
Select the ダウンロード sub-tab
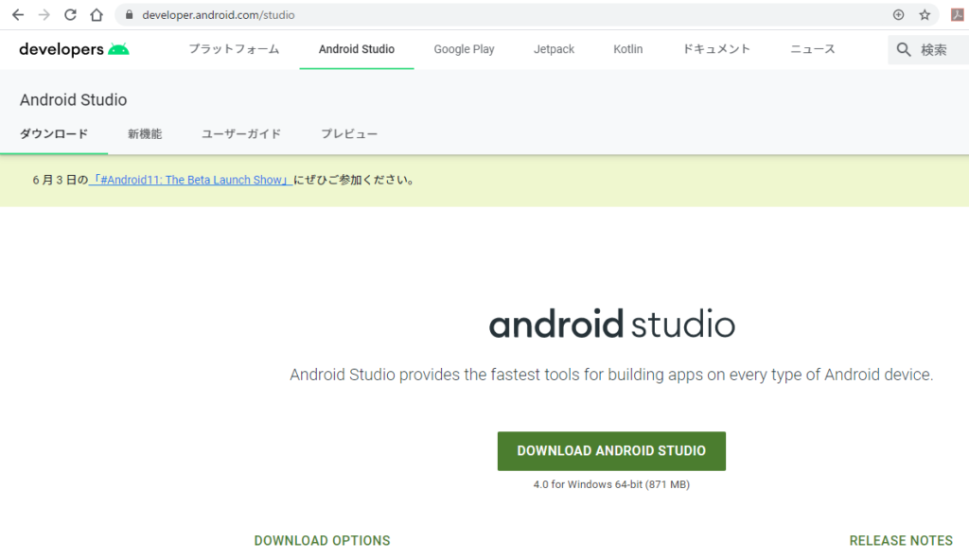point(54,134)
